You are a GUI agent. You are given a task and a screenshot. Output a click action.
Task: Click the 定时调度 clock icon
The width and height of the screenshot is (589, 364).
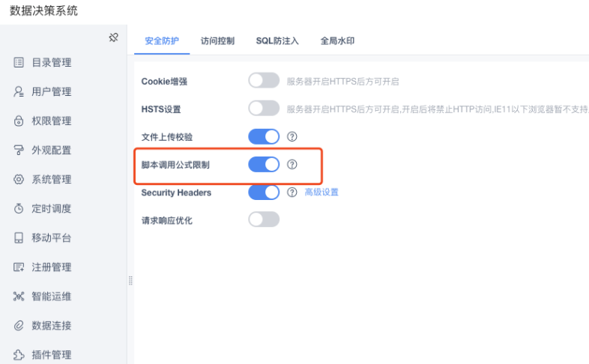[19, 208]
